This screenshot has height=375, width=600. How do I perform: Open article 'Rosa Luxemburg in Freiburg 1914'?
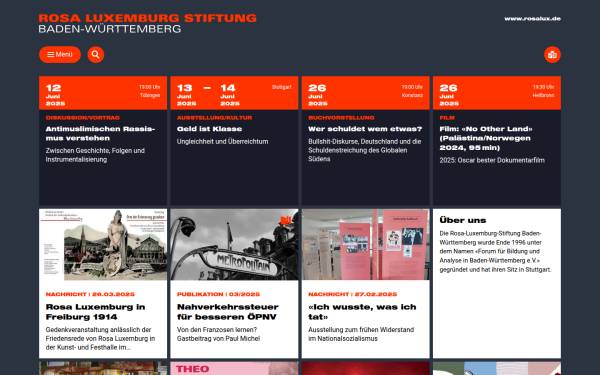click(95, 312)
